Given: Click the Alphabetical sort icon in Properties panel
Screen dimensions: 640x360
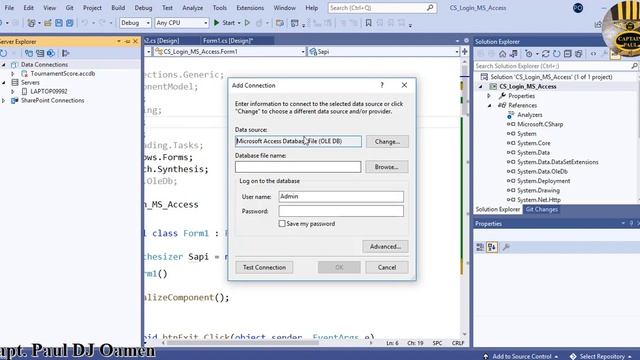Looking at the screenshot, I should pos(492,247).
